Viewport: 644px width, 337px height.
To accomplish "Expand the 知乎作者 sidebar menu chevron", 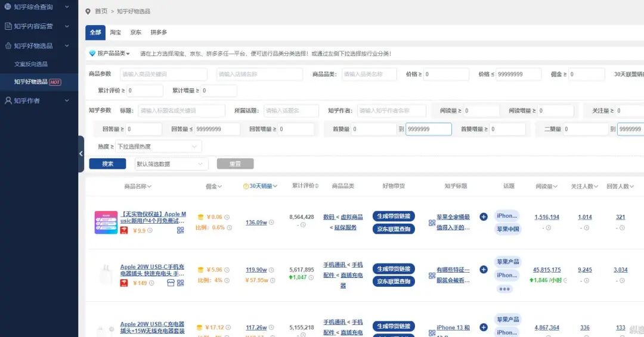I will (67, 101).
